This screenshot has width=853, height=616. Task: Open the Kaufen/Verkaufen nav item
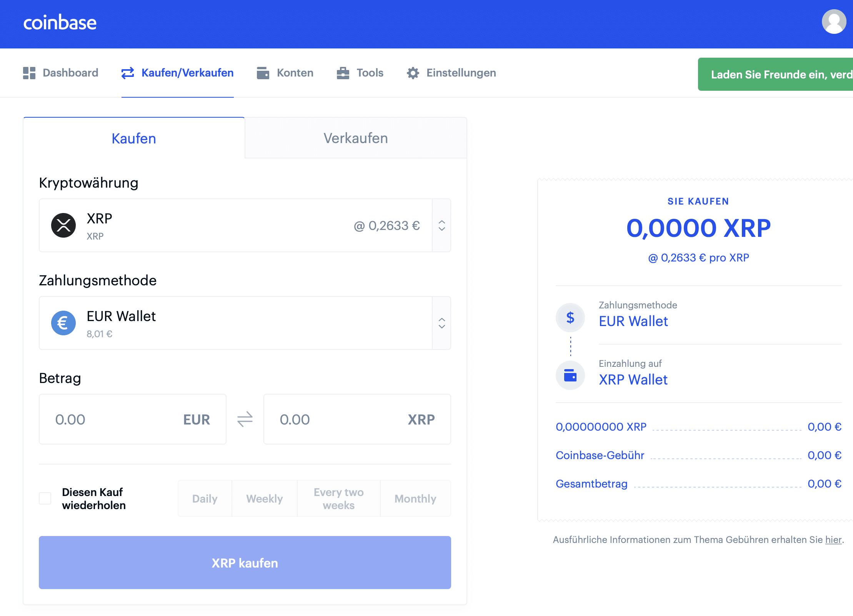click(178, 73)
